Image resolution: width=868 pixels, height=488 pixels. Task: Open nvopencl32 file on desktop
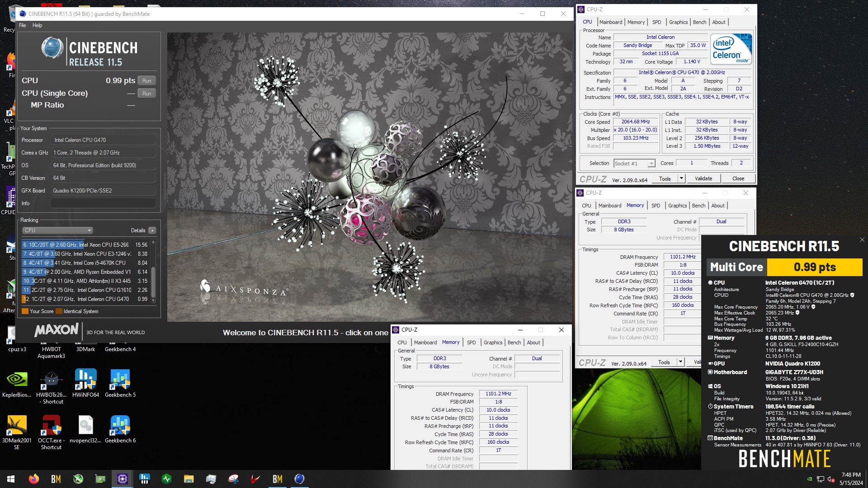pos(85,429)
